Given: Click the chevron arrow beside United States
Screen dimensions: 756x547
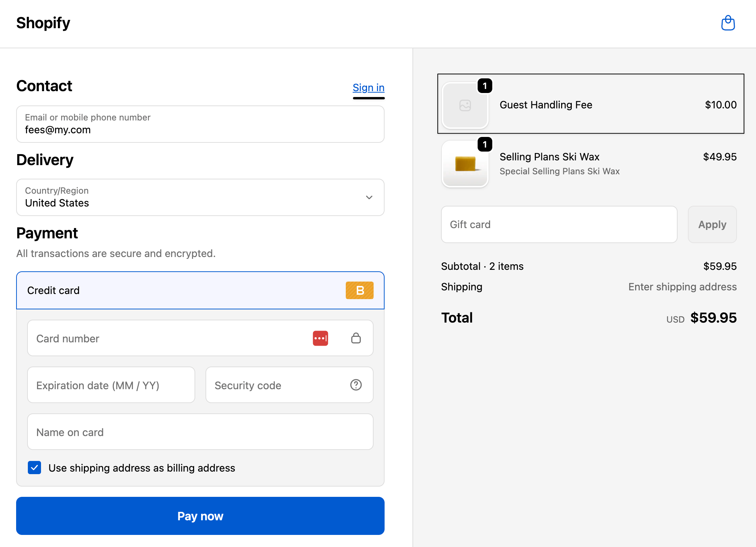Looking at the screenshot, I should (369, 197).
